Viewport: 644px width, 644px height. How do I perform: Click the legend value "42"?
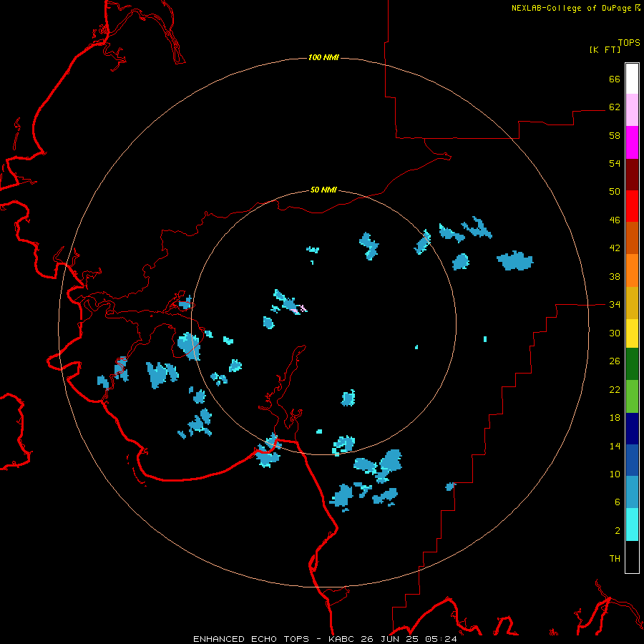[x=615, y=248]
